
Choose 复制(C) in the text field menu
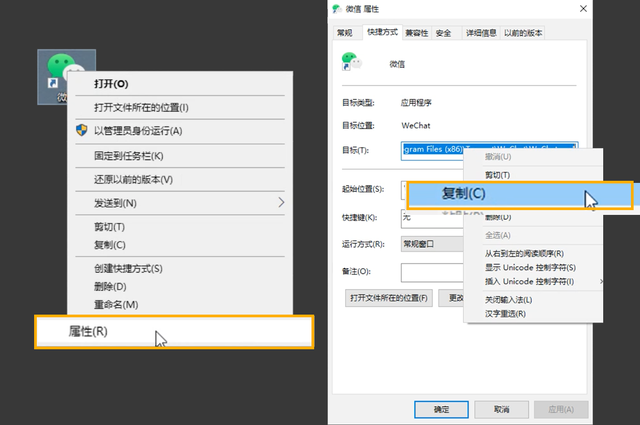point(520,195)
